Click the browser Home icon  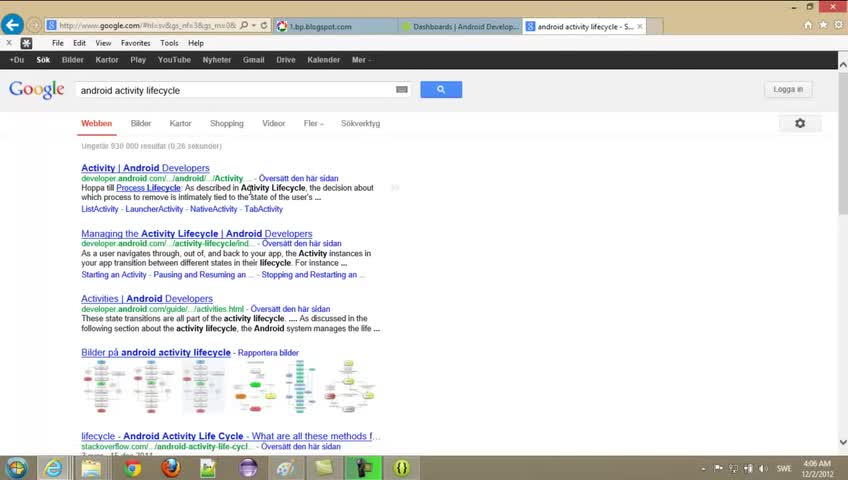(x=808, y=25)
